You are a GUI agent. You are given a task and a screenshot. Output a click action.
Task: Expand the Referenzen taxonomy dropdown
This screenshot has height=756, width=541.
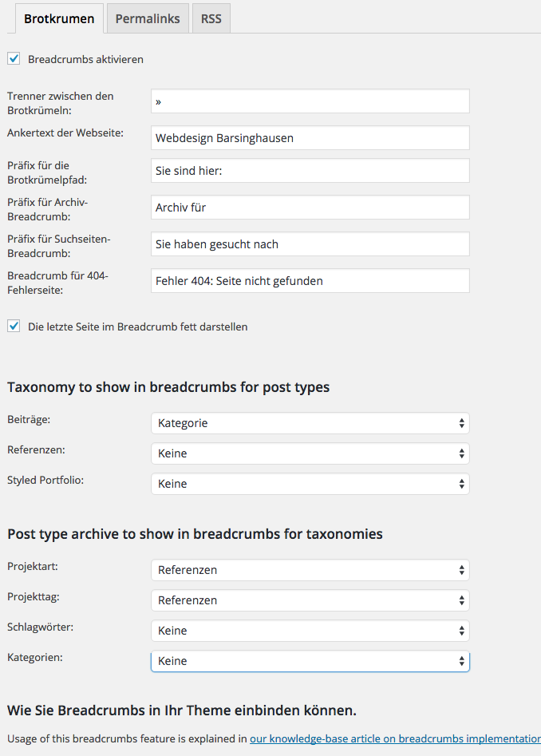click(310, 453)
